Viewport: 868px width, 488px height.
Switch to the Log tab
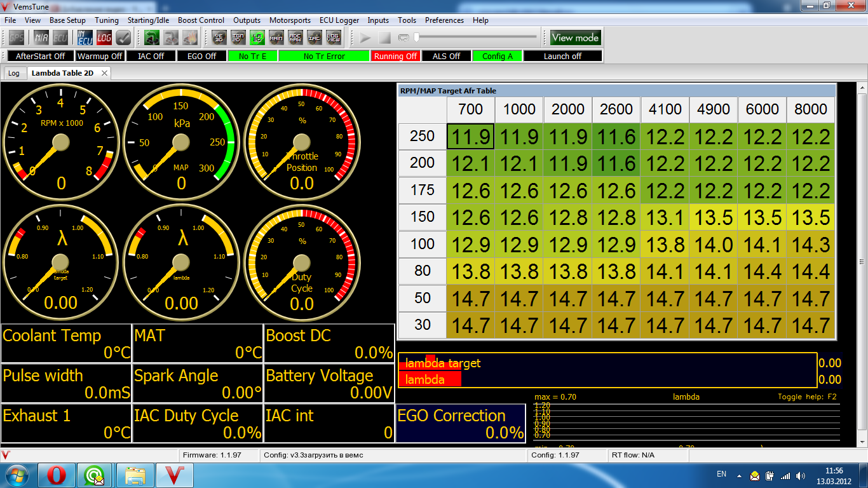pos(14,73)
